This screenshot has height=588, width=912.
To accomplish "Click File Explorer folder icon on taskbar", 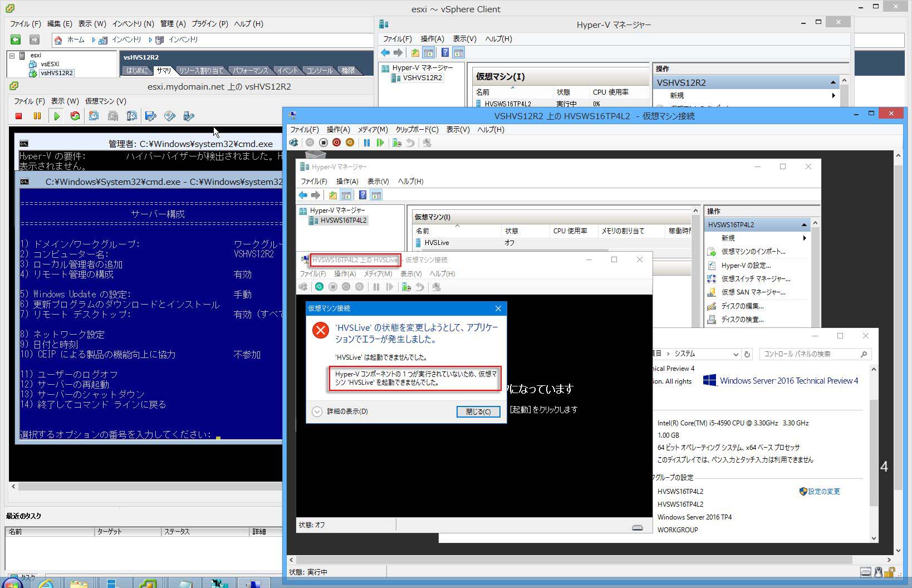I will [79, 584].
